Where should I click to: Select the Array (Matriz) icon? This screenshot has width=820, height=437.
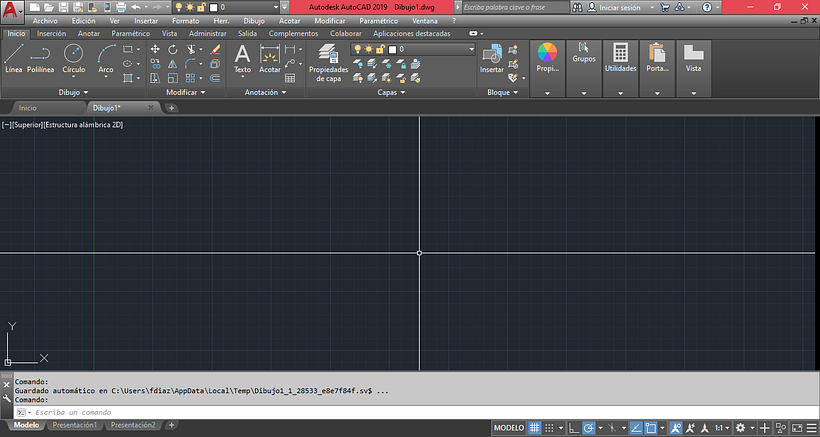point(190,78)
